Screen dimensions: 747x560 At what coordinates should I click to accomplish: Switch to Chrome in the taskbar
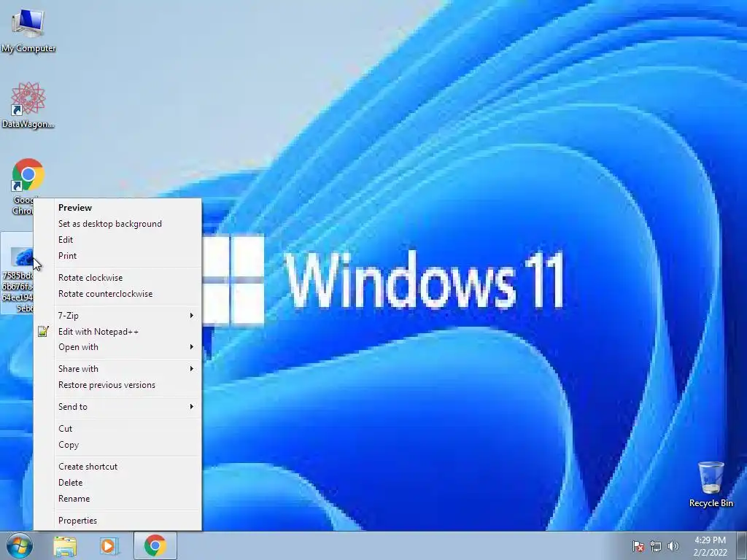click(x=155, y=546)
